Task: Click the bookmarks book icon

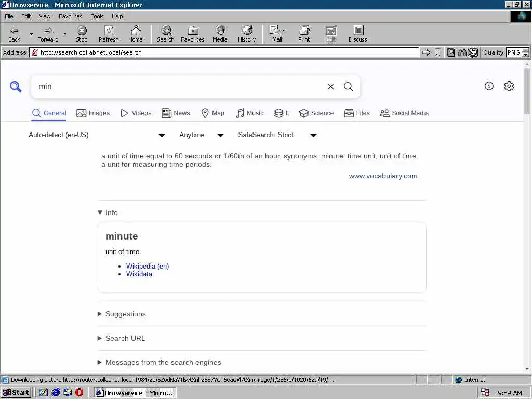Action: pyautogui.click(x=450, y=52)
